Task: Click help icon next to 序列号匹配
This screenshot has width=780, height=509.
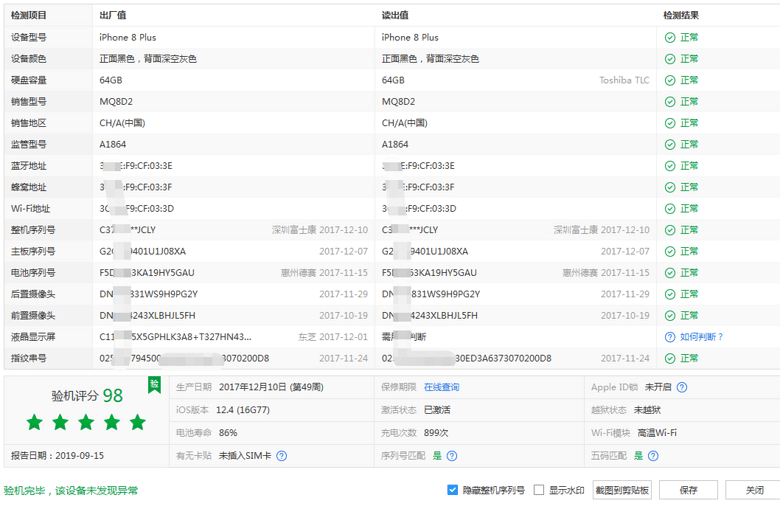Action: pyautogui.click(x=452, y=456)
